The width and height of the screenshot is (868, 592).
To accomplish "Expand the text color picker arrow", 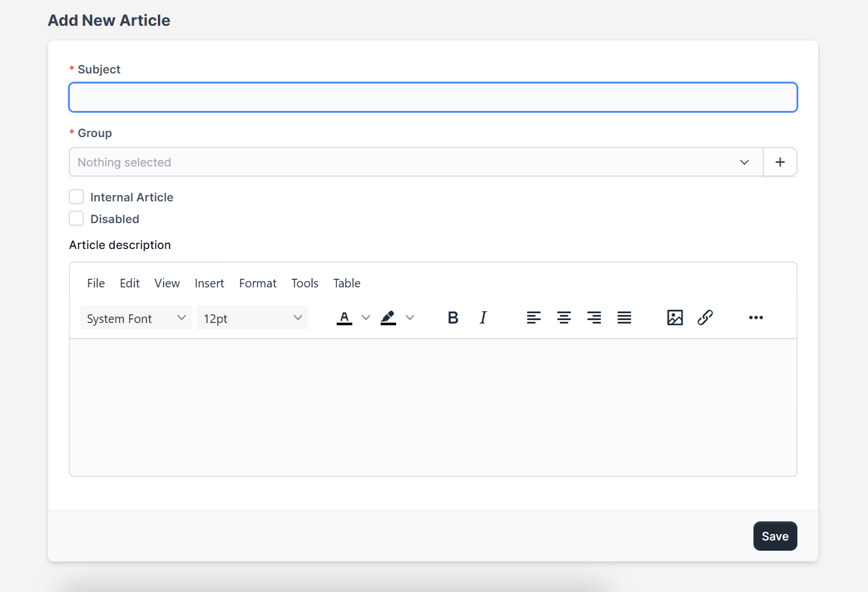I will (x=366, y=318).
